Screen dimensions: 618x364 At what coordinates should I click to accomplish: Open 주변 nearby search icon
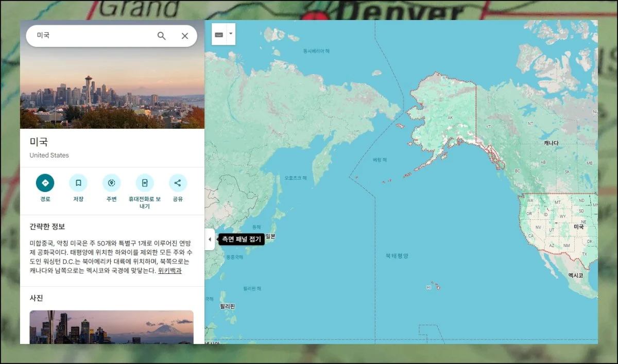click(x=111, y=183)
